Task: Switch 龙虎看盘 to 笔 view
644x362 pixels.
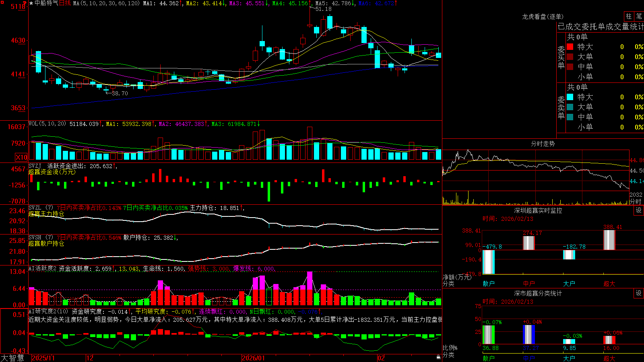Action: (639, 16)
